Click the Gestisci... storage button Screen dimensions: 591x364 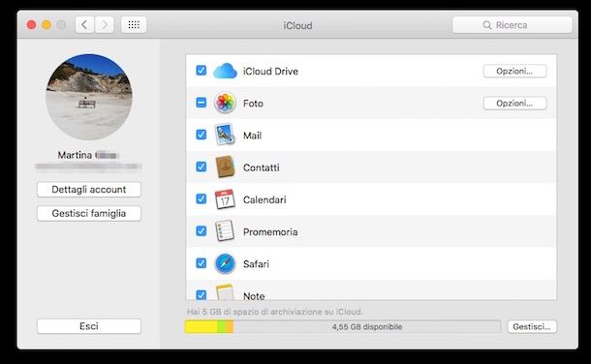click(x=532, y=327)
